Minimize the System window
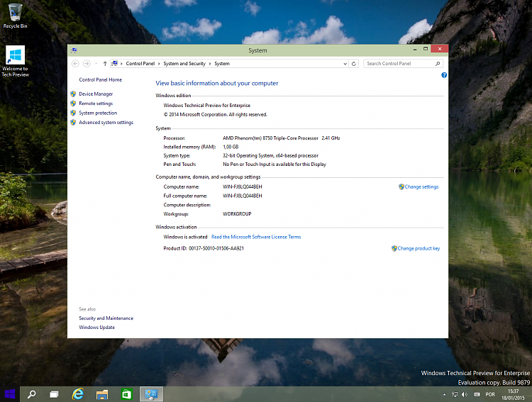Screen dimensions: 532x402 click(x=415, y=49)
